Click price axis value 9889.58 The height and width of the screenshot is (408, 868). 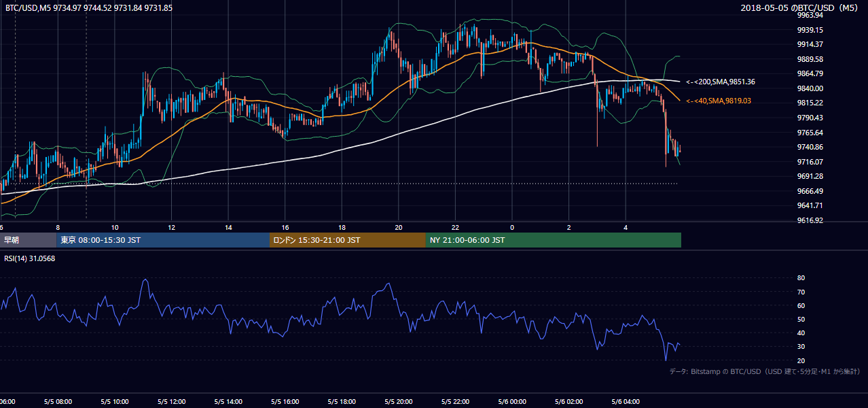[x=810, y=59]
